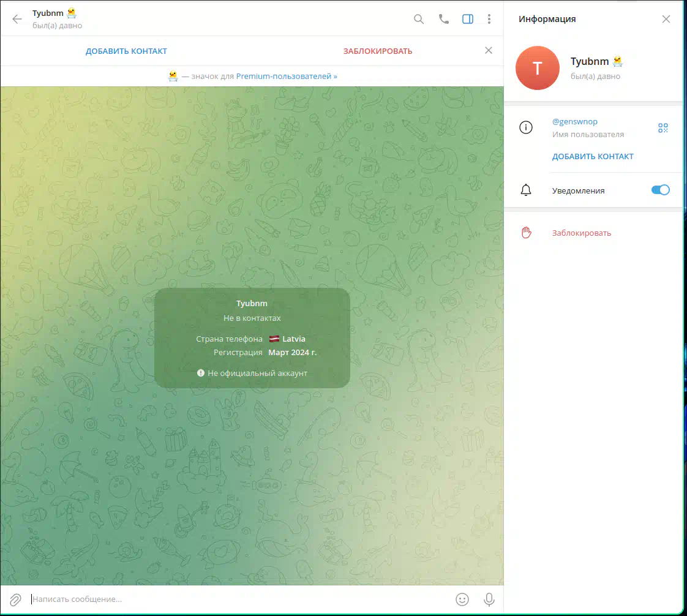Open the three-dot chat menu

coord(489,19)
